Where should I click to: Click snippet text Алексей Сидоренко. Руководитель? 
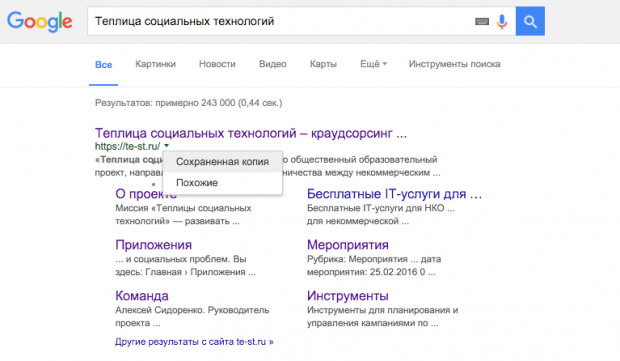(x=192, y=310)
